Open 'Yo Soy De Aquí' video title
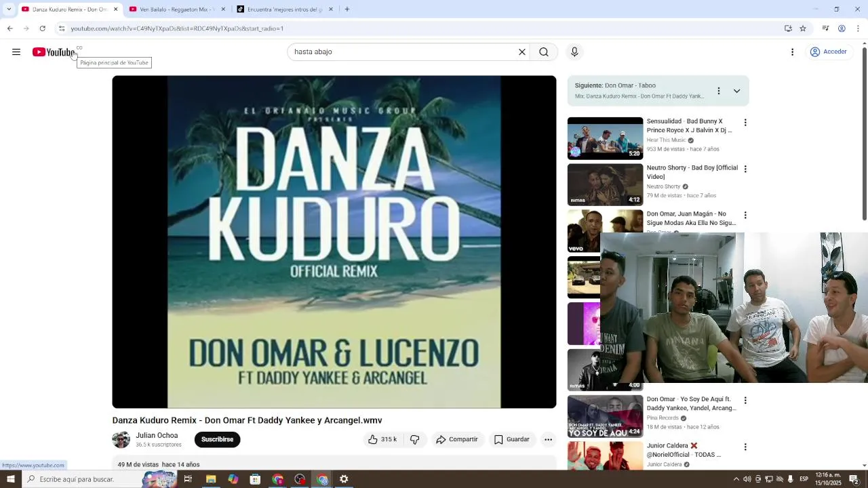 coord(691,403)
